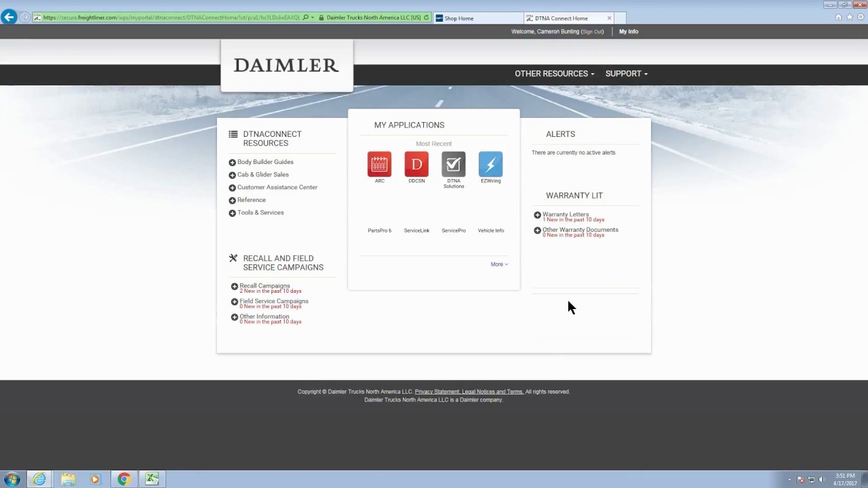Click the browser address bar URL field
The width and height of the screenshot is (868, 488).
[170, 18]
